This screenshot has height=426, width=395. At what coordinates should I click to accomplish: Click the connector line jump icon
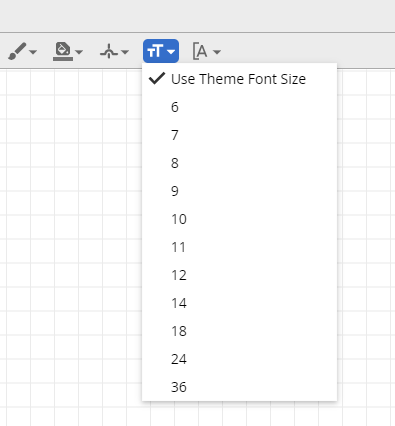click(x=109, y=52)
